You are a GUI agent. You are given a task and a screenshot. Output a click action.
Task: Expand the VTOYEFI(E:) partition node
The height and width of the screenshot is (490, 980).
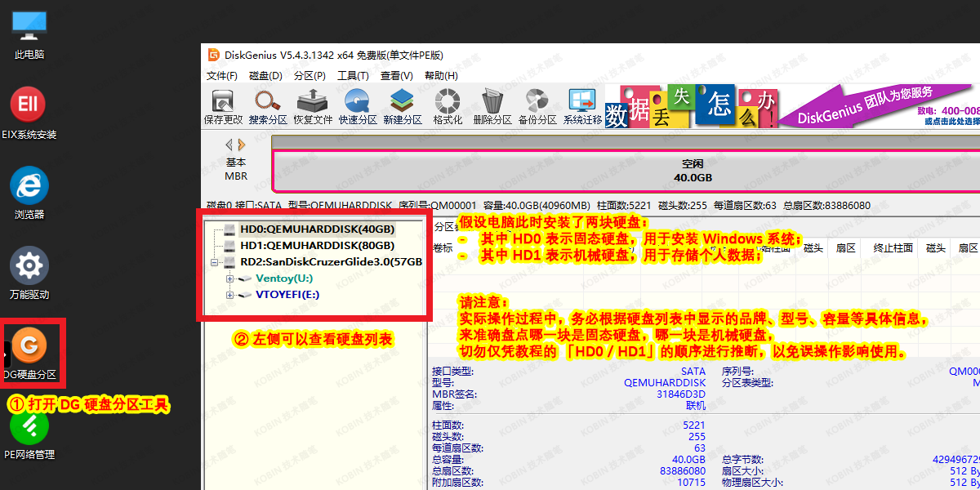[230, 295]
